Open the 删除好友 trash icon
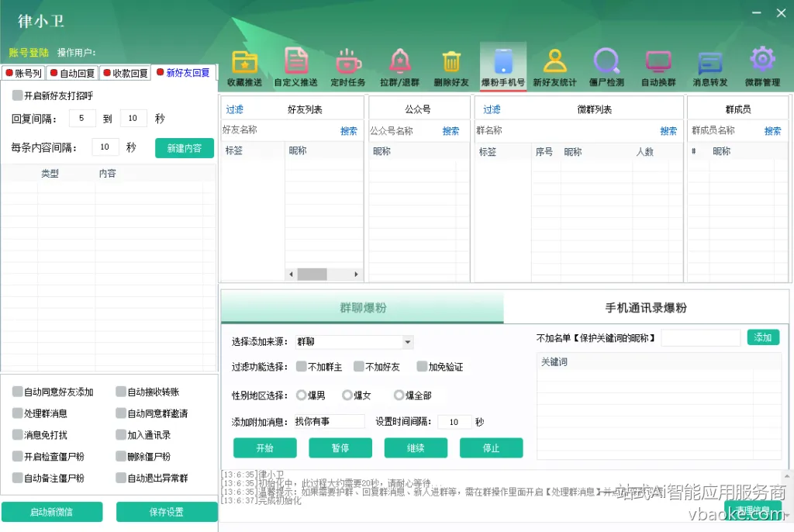 (x=451, y=67)
